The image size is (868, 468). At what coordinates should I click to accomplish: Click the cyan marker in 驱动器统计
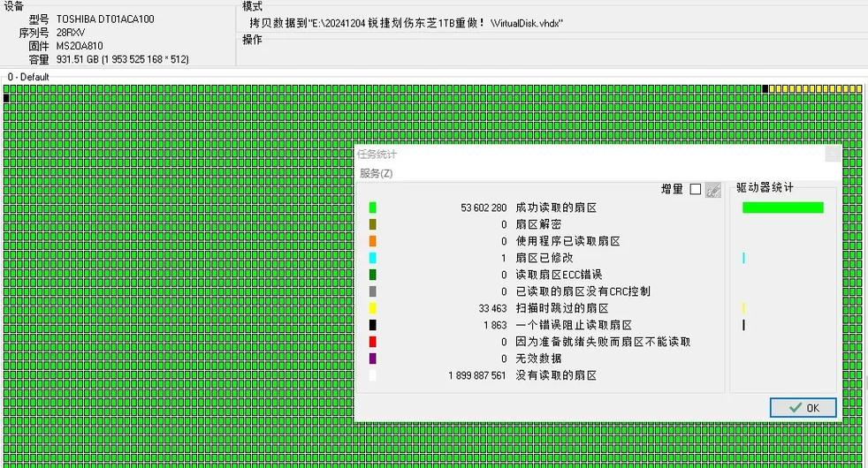click(743, 258)
